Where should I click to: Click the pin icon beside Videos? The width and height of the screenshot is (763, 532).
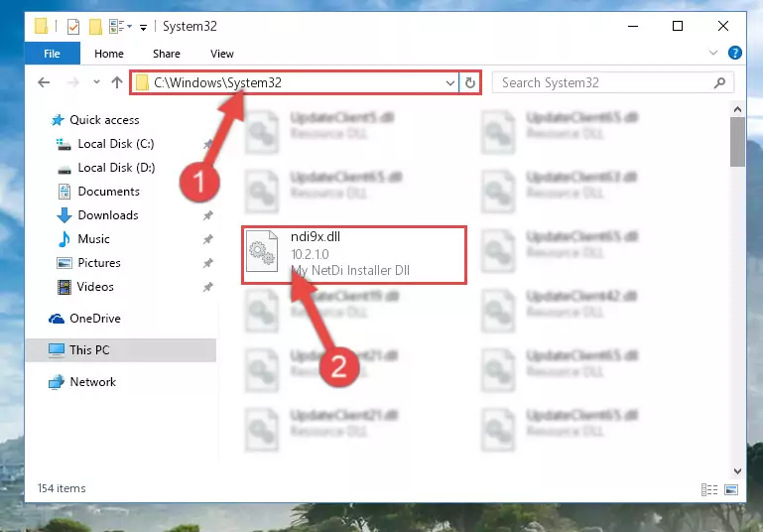207,287
